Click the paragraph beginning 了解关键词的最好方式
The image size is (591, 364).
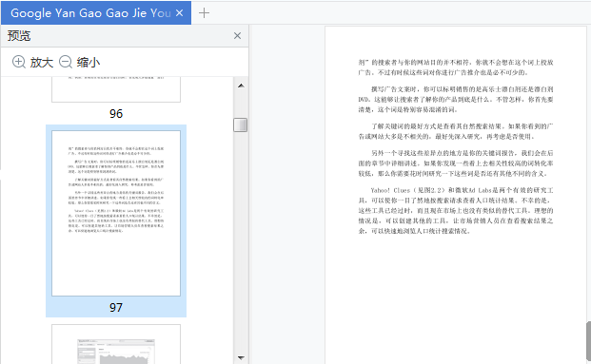tap(456, 131)
